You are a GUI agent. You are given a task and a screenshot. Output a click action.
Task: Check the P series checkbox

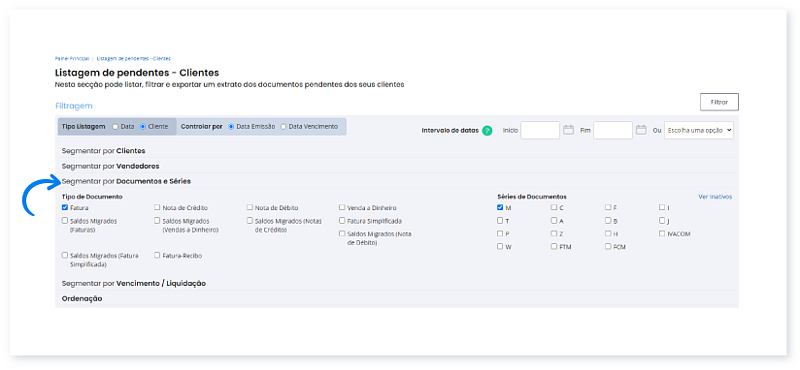click(x=500, y=234)
